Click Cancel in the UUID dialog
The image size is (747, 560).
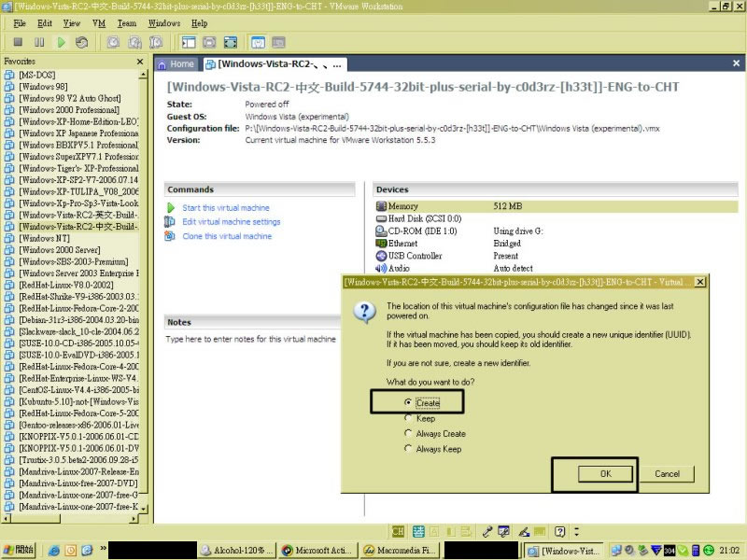click(x=667, y=474)
